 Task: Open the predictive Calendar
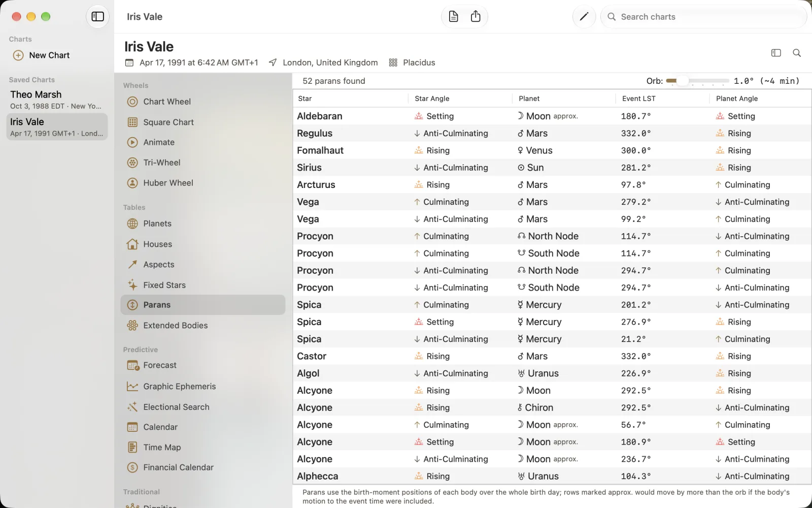point(203,427)
